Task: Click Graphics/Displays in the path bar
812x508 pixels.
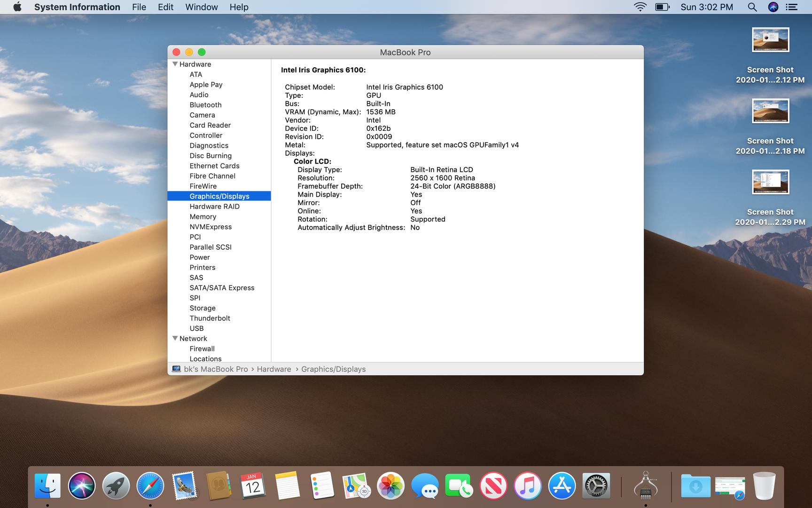Action: coord(333,369)
